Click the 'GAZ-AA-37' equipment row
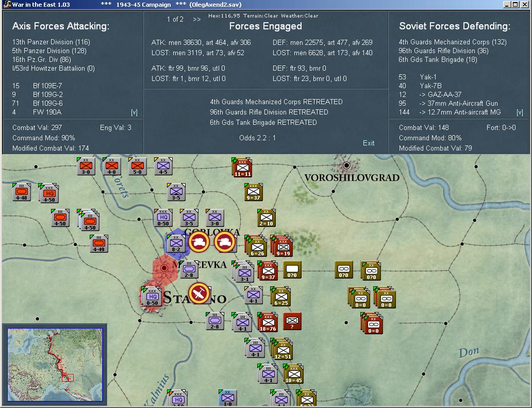 tap(430, 95)
